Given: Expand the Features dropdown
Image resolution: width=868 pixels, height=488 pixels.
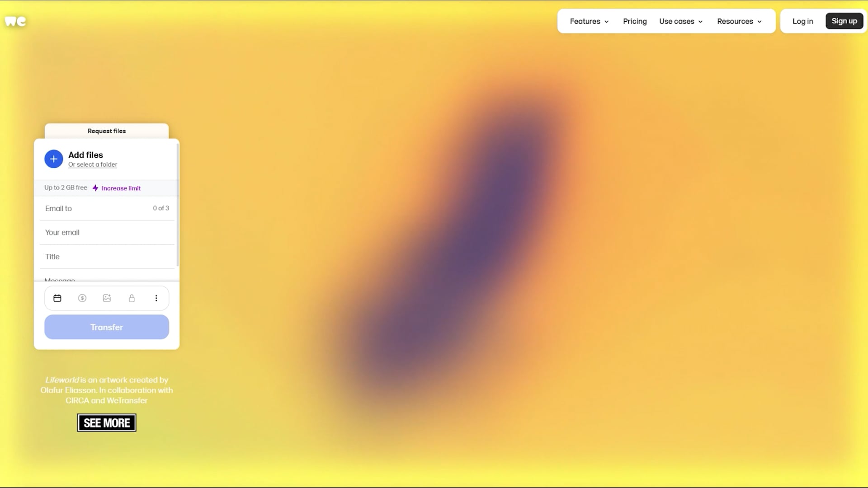Looking at the screenshot, I should (589, 21).
